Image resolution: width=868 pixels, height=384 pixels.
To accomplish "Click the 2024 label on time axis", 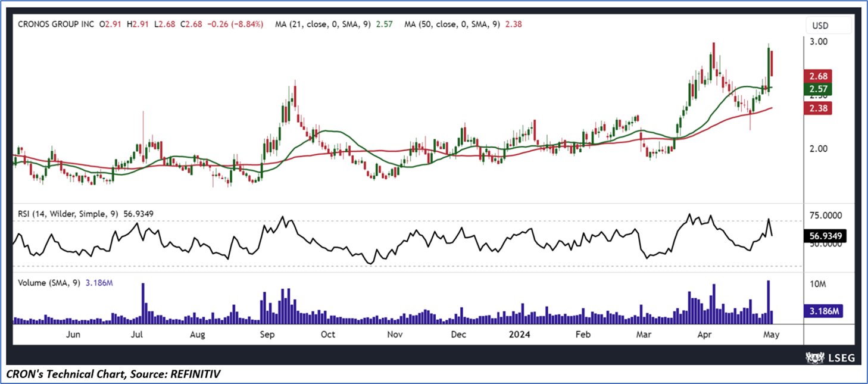I will point(519,335).
